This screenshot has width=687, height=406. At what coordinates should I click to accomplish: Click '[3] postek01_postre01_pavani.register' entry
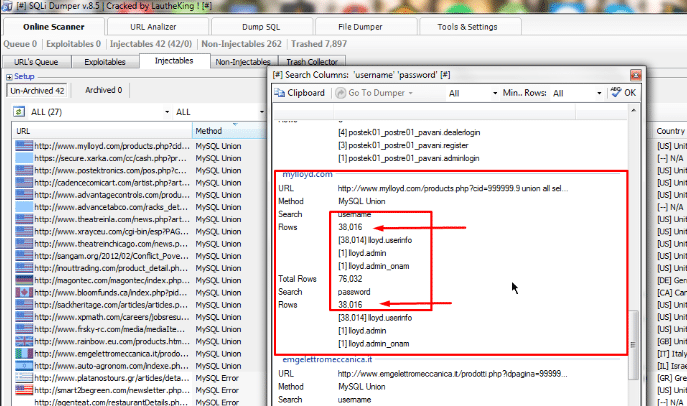403,145
